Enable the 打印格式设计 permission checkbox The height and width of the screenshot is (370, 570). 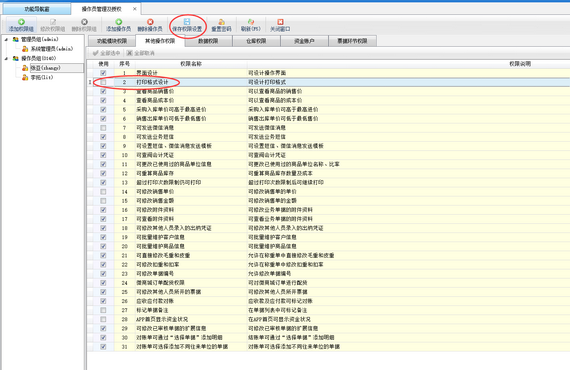click(x=103, y=83)
